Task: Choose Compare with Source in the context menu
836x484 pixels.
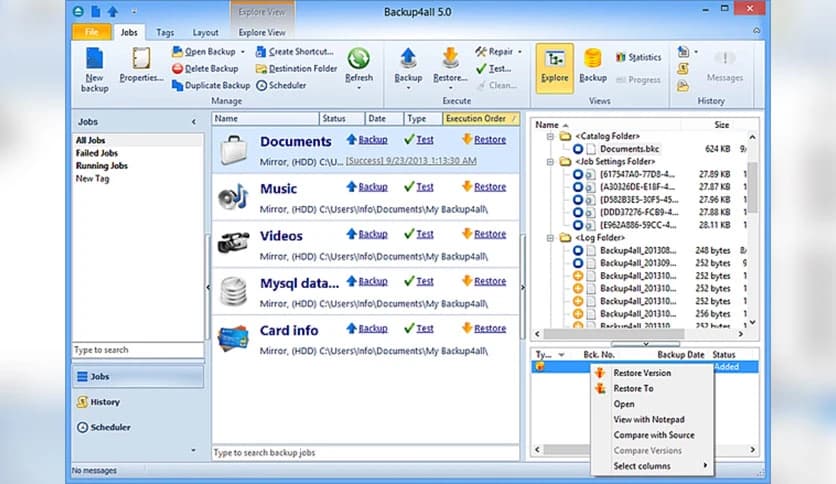Action: 654,435
